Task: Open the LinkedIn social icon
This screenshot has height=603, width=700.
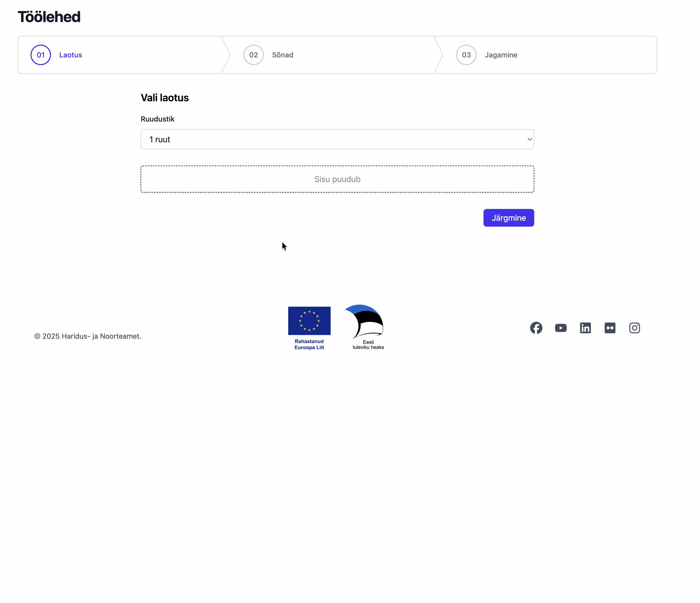Action: pos(585,328)
